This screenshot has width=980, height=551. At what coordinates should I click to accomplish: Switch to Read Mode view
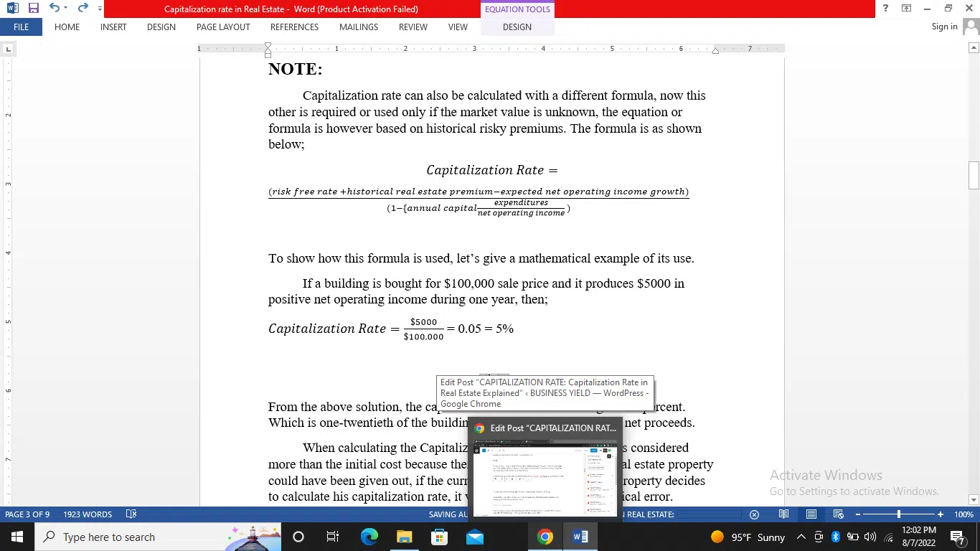click(x=784, y=514)
